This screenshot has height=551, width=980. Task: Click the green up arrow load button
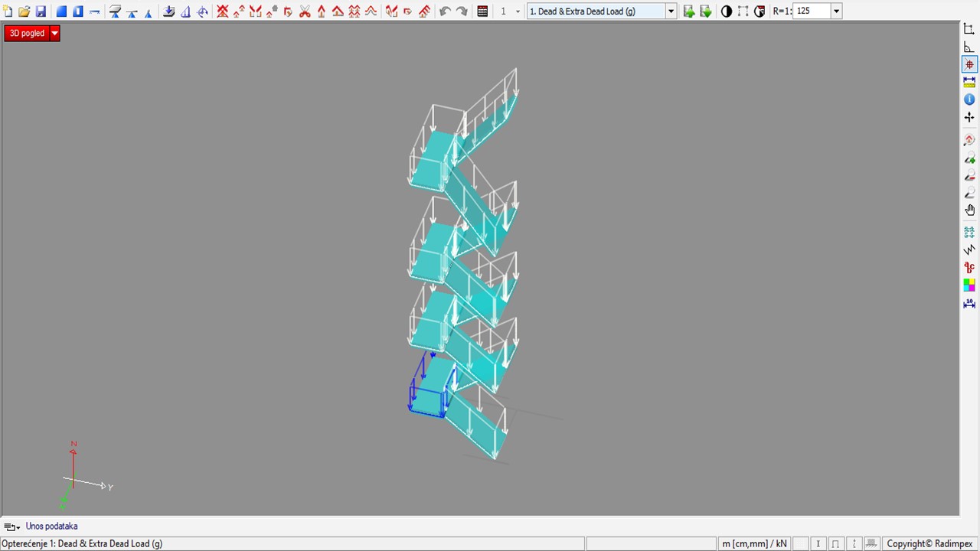click(x=689, y=11)
